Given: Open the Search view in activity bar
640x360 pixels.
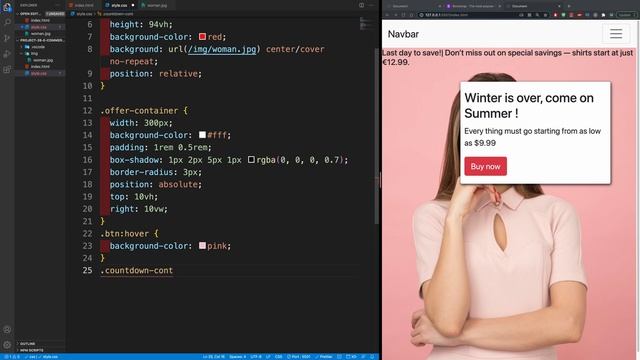Looking at the screenshot, I should 7,22.
